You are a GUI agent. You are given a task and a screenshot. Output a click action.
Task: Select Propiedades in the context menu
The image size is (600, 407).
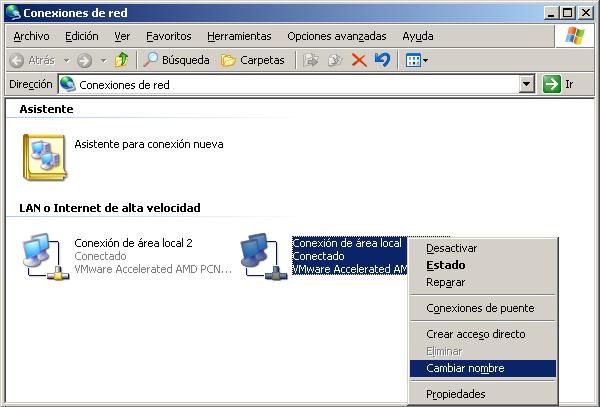click(x=456, y=394)
